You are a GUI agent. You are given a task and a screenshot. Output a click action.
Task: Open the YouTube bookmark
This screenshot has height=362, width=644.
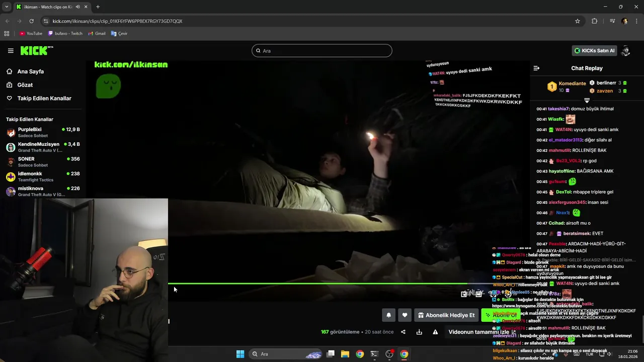click(x=31, y=34)
